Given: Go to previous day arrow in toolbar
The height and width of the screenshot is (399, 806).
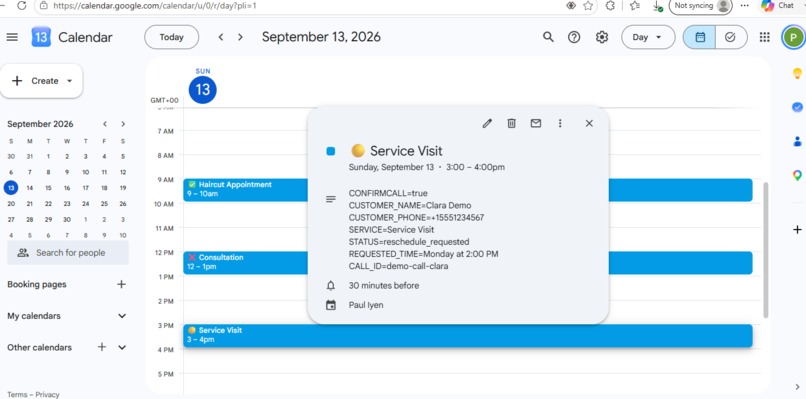Looking at the screenshot, I should click(x=221, y=37).
